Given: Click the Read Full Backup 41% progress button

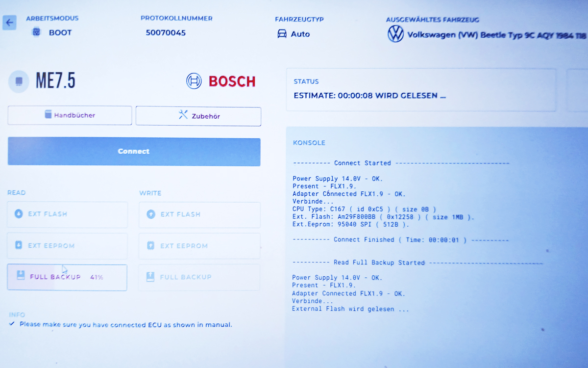Looking at the screenshot, I should (67, 277).
